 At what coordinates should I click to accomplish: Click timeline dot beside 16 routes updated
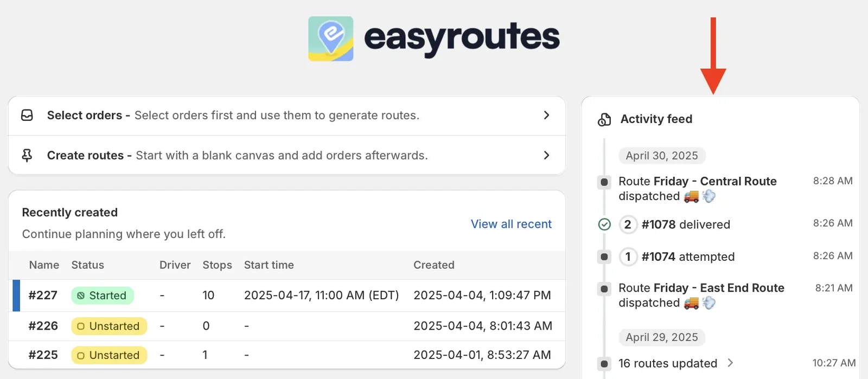tap(604, 364)
